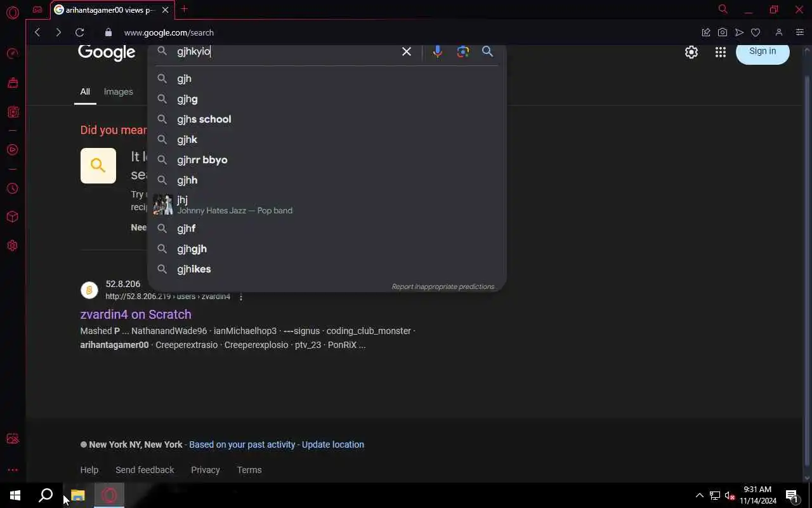812x508 pixels.
Task: Open sidebar Settings gear icon
Action: [x=12, y=246]
